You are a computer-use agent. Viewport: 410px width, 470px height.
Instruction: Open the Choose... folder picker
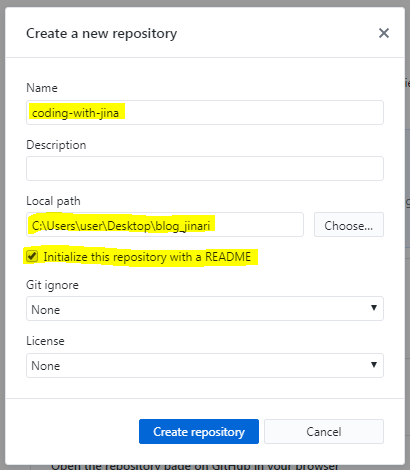coord(349,225)
